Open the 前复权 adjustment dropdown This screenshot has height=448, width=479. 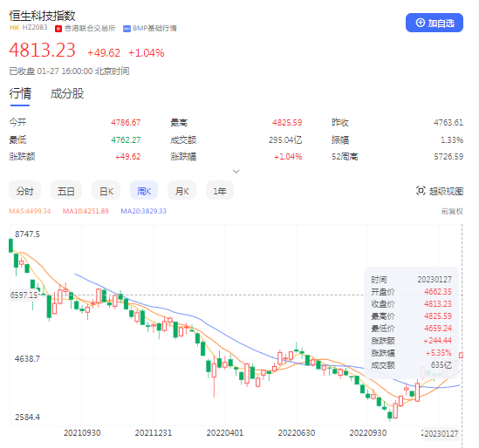tap(452, 211)
